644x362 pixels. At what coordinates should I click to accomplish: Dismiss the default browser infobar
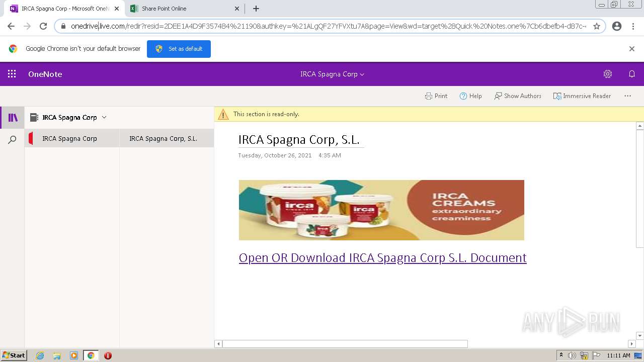tap(632, 49)
